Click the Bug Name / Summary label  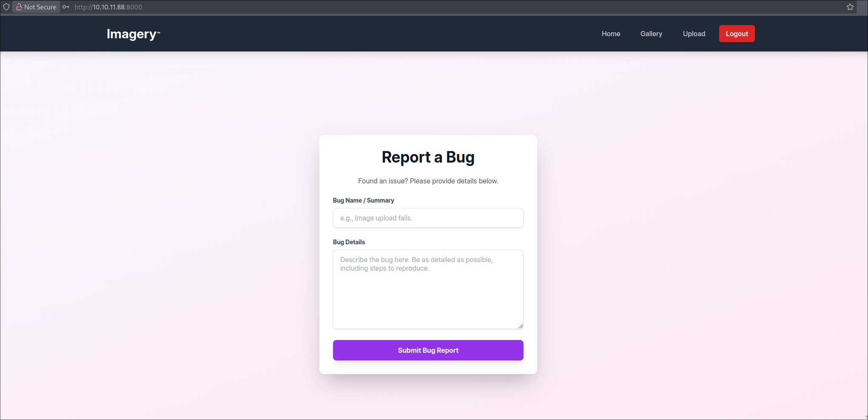click(363, 200)
